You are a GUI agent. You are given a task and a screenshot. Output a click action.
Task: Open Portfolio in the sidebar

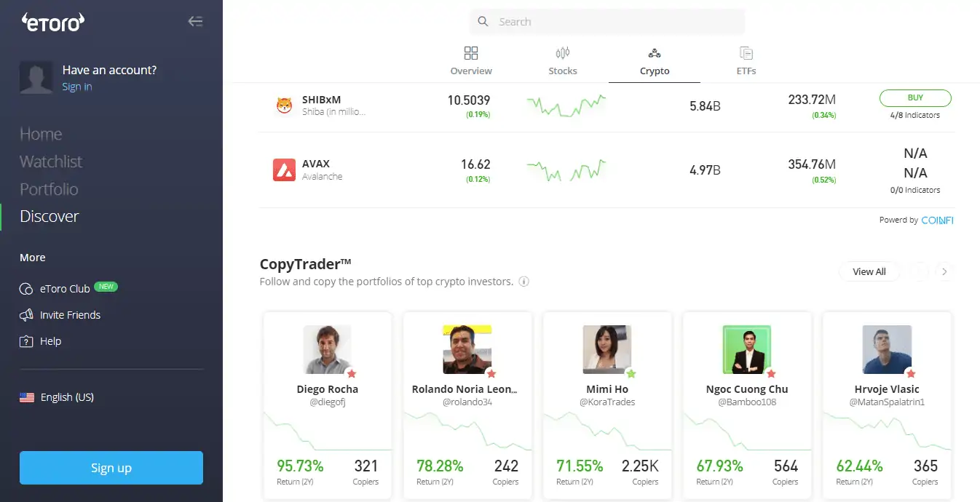[49, 189]
